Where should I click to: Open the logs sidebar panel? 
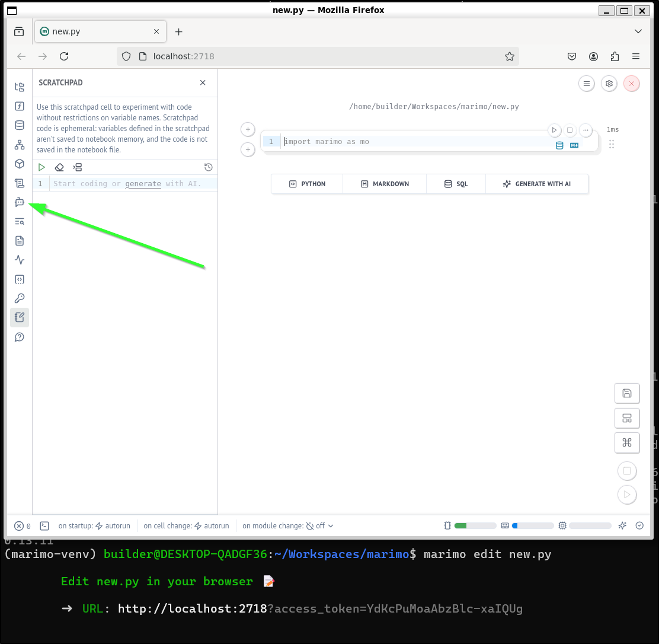point(20,241)
